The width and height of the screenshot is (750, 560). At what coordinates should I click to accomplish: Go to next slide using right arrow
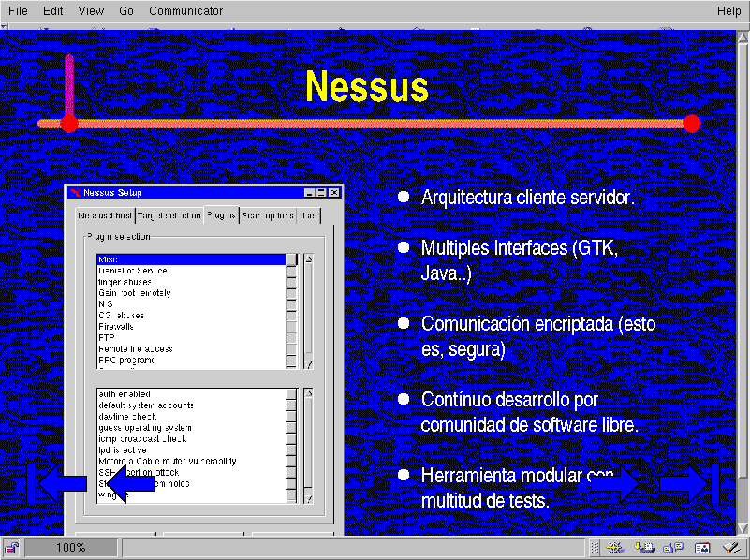(x=615, y=483)
